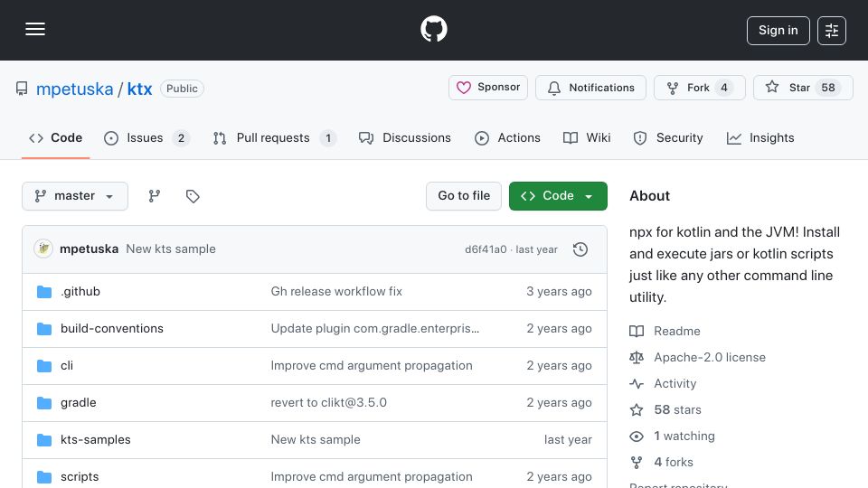This screenshot has height=488, width=868.
Task: Open the appearance settings icon beside Sign in
Action: pos(832,31)
